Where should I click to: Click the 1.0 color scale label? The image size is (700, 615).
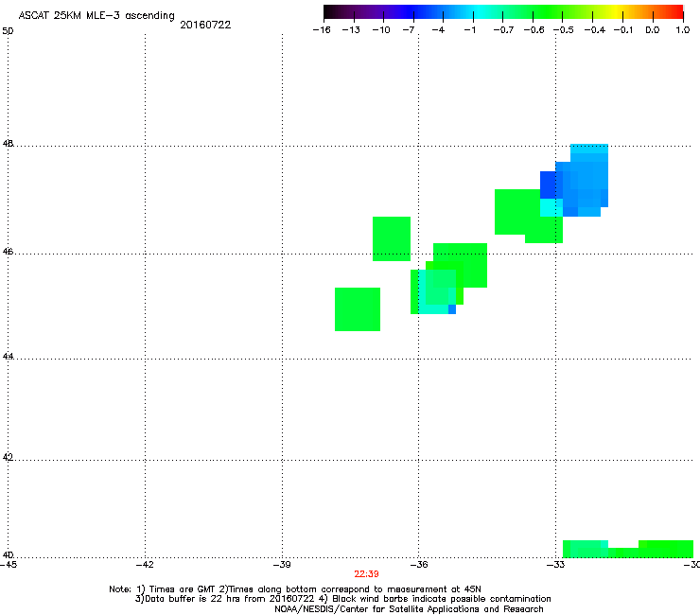683,30
